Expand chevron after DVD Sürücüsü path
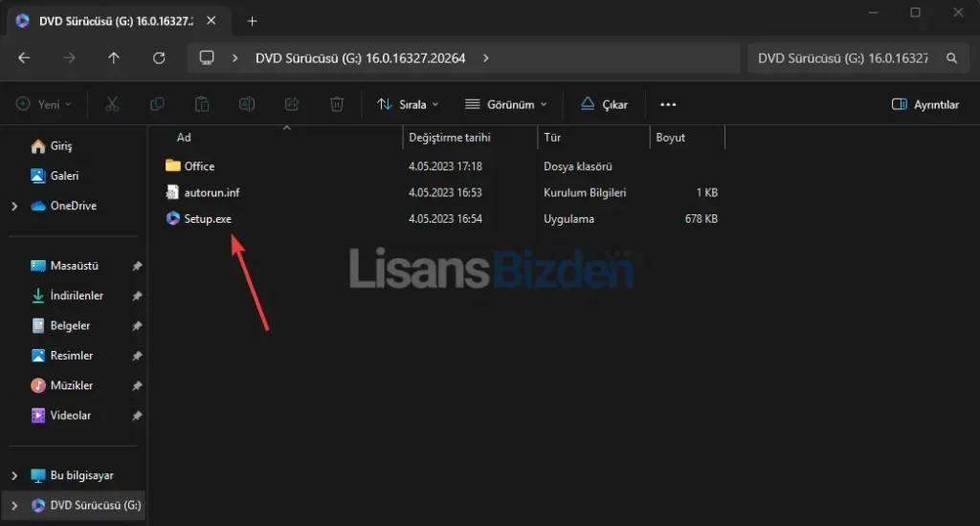 (x=485, y=58)
